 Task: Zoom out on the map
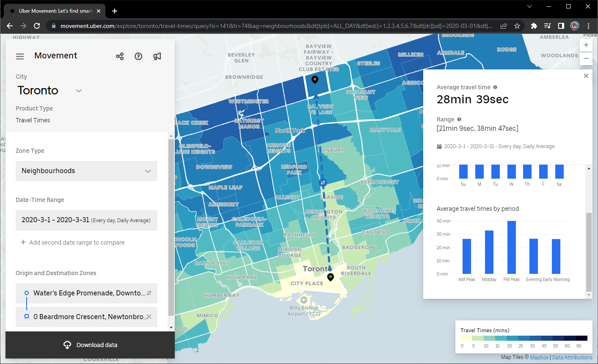point(586,58)
